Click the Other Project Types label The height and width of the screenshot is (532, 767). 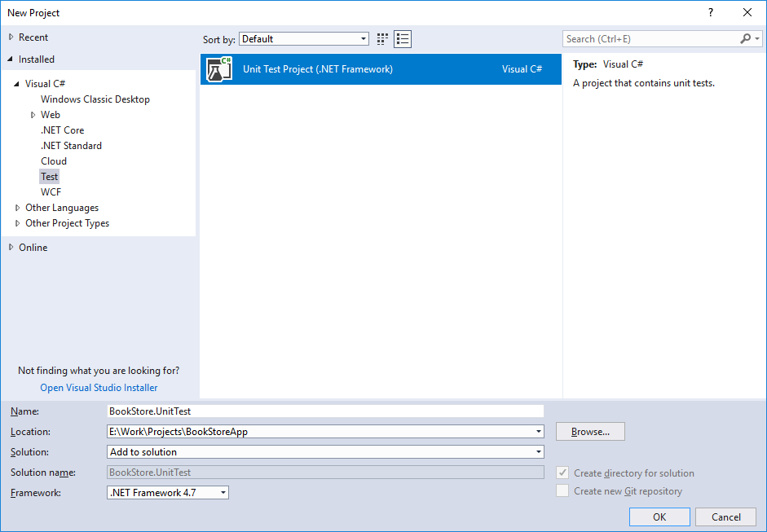click(68, 223)
